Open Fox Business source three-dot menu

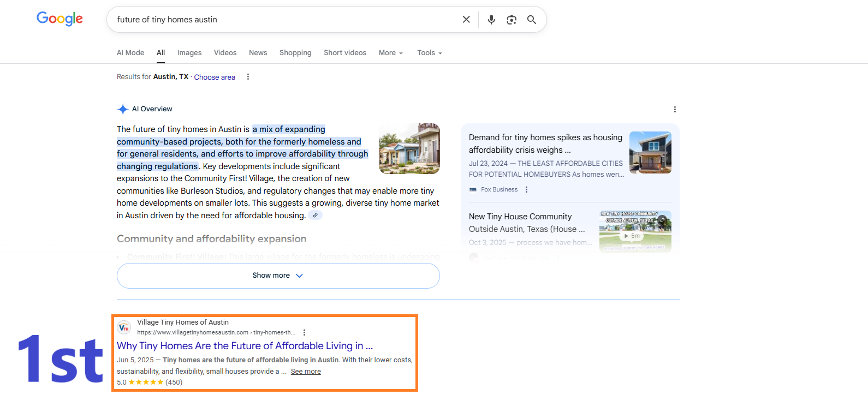(526, 190)
